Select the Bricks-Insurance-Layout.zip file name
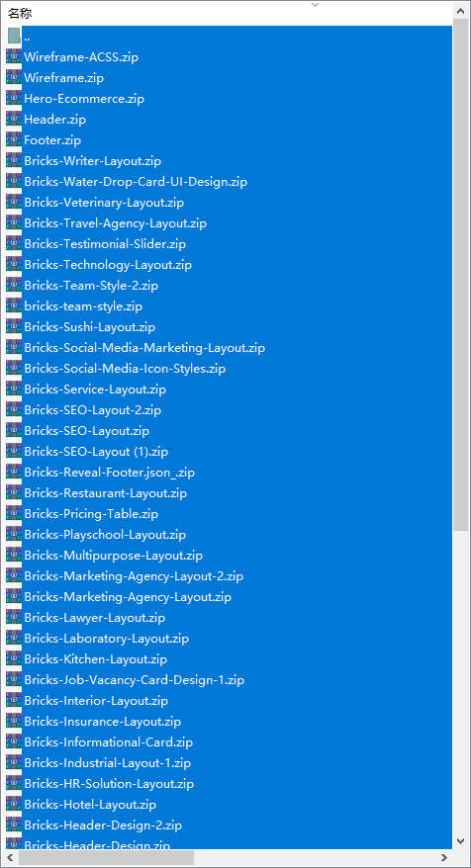 [103, 722]
